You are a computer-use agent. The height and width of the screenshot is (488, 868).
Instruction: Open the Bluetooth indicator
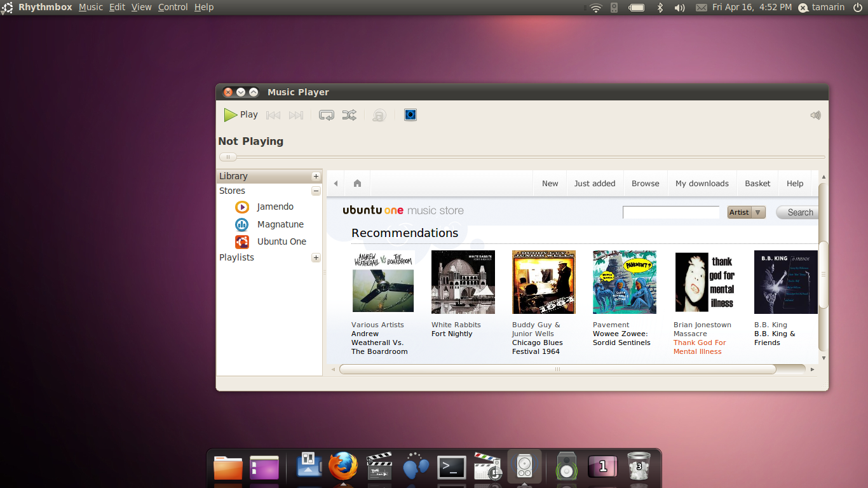[x=660, y=8]
